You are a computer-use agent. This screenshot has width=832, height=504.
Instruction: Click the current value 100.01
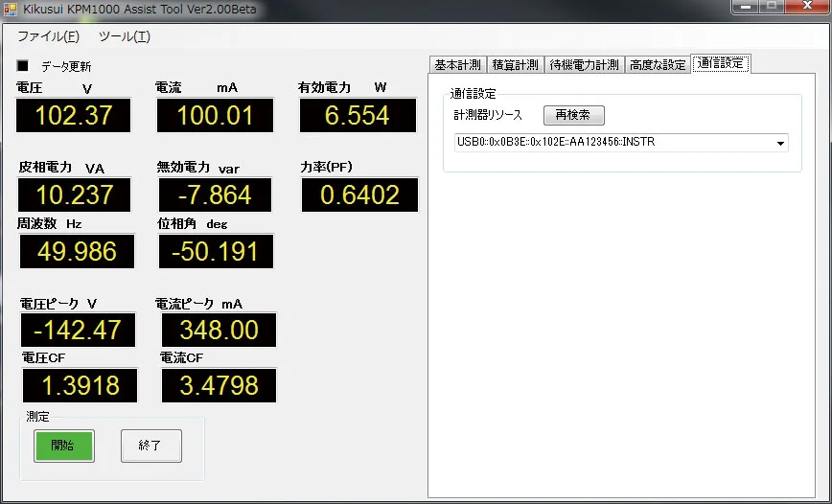(x=215, y=115)
